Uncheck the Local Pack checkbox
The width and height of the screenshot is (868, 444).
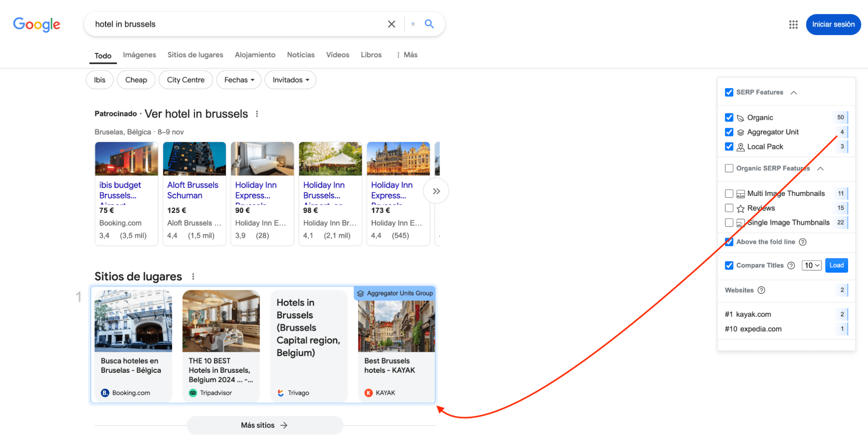coord(729,146)
